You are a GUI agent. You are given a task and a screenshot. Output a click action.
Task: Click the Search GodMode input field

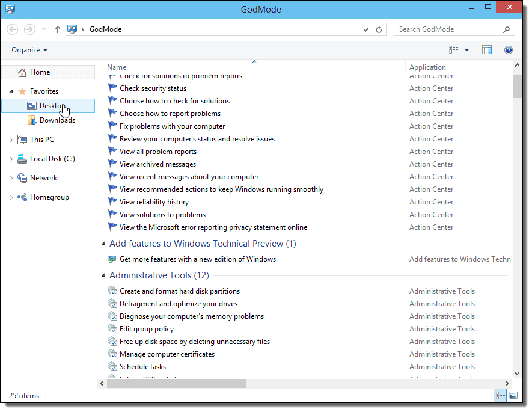point(448,29)
